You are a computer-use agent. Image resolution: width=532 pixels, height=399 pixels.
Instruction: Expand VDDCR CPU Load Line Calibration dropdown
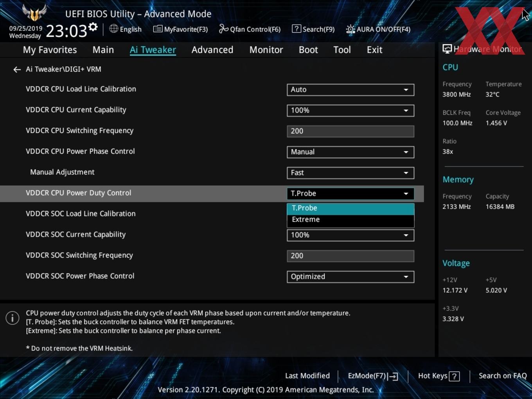(x=350, y=90)
